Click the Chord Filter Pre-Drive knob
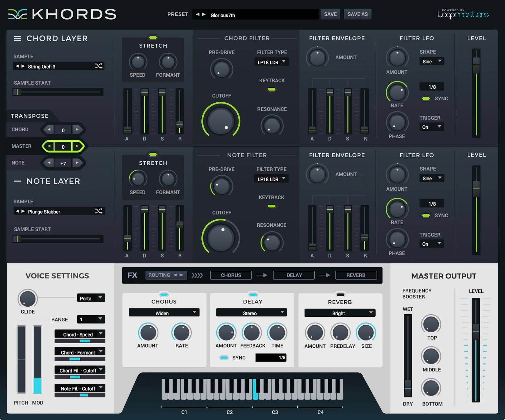Image resolution: width=505 pixels, height=420 pixels. tap(222, 69)
